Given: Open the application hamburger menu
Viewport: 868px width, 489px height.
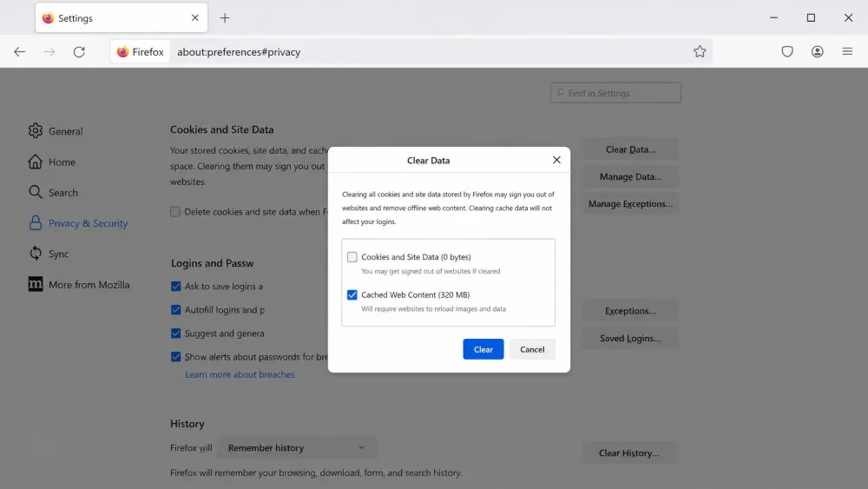Looking at the screenshot, I should 847,51.
